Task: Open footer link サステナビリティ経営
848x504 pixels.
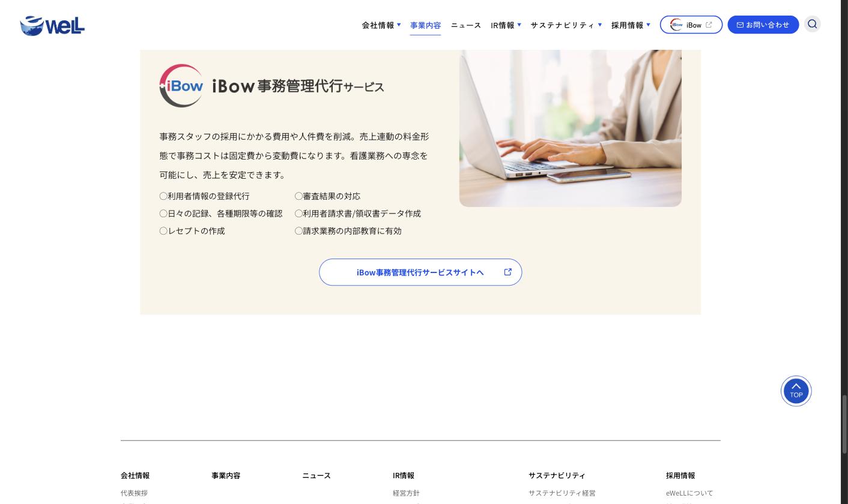Action: pyautogui.click(x=562, y=493)
